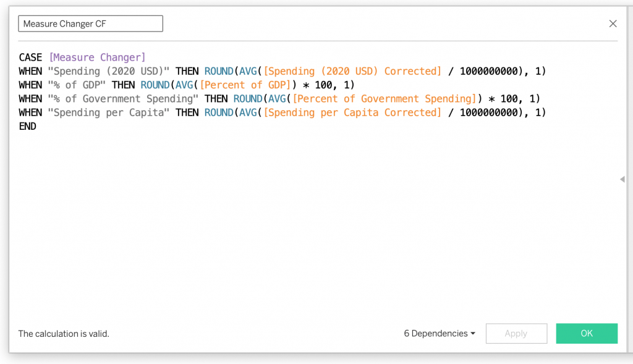Click the [Spending per Capita Corrected] field reference
Viewport: 633px width, 364px height.
(x=352, y=112)
